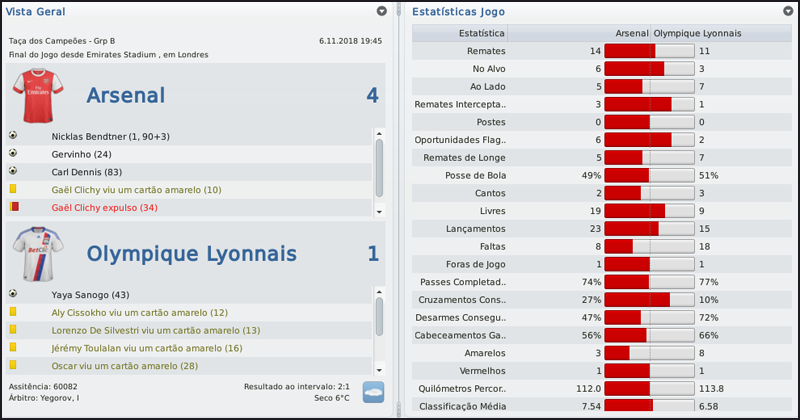800x420 pixels.
Task: Open the Arsenal team name link
Action: [x=125, y=95]
